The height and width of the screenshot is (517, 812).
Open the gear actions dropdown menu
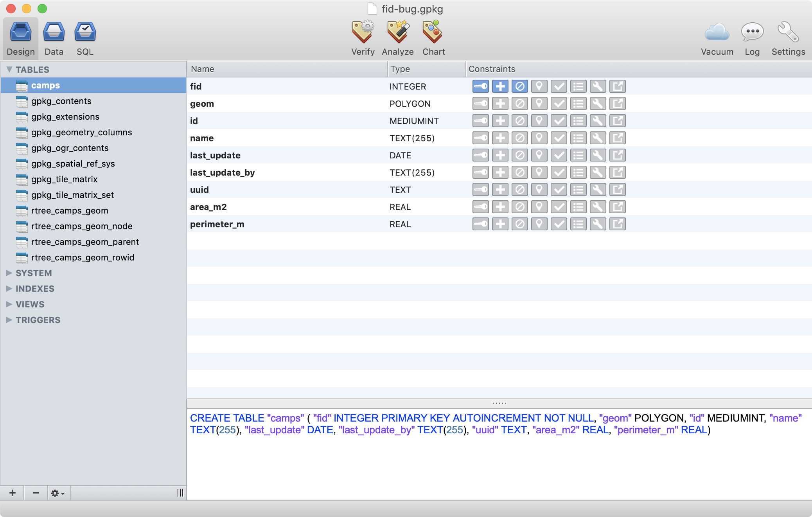pyautogui.click(x=58, y=493)
